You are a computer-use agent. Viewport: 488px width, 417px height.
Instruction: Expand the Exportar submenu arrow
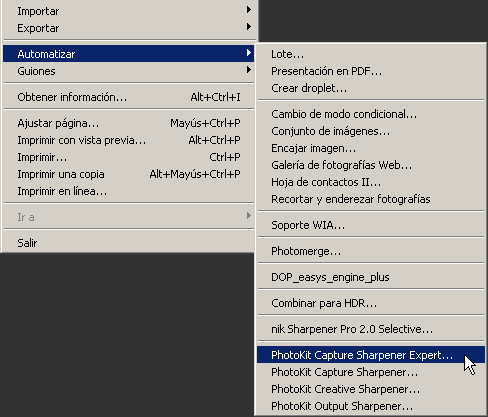click(249, 27)
